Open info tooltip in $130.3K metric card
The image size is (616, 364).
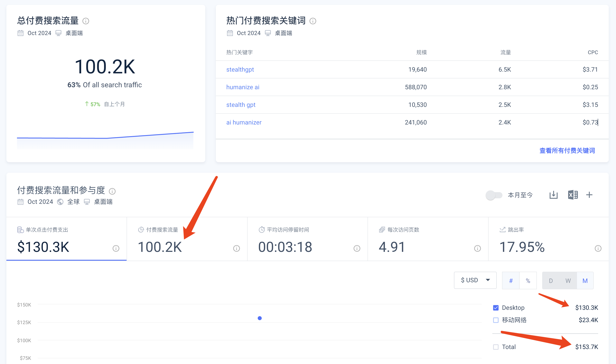[116, 249]
